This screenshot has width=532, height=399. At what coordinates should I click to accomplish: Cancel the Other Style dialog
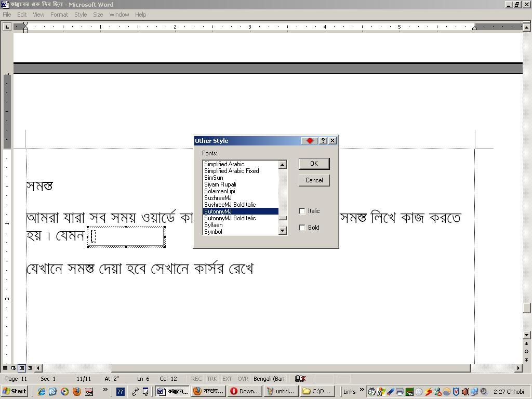[314, 180]
